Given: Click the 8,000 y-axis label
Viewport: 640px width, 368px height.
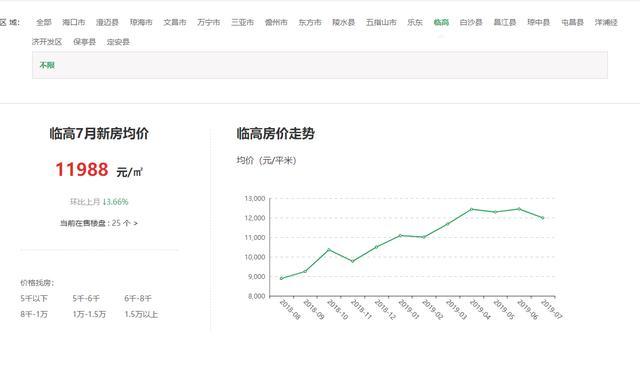Looking at the screenshot, I should 256,296.
